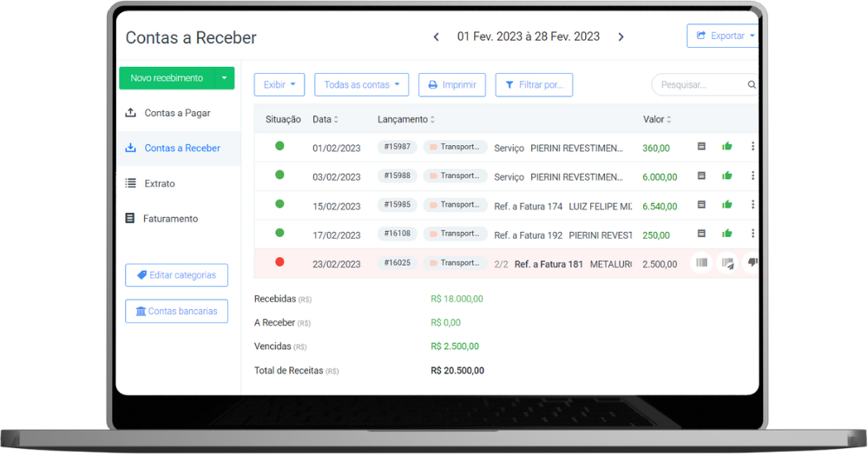Click the green thumbs-up on the 03/02/2023 row
Image resolution: width=868 pixels, height=456 pixels.
[x=727, y=175]
